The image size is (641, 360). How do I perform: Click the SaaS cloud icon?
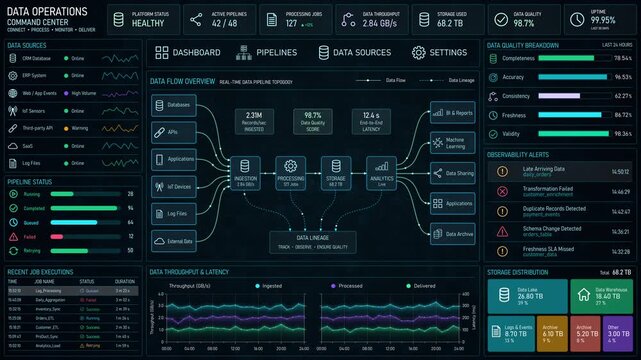(x=13, y=146)
